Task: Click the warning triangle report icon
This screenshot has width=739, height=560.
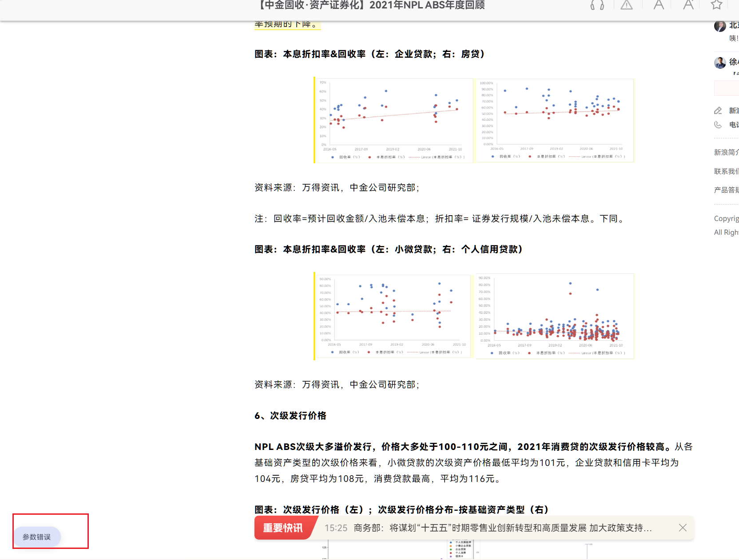Action: click(x=626, y=5)
